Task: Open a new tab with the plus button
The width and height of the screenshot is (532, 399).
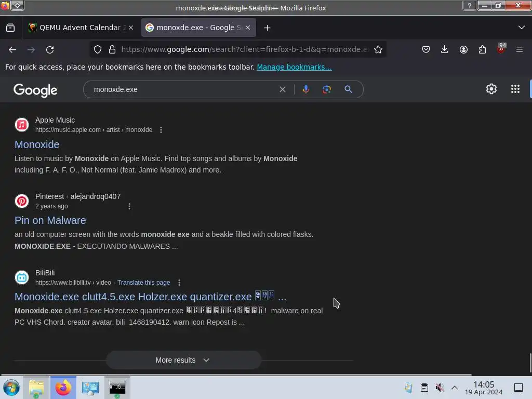Action: 268,28
